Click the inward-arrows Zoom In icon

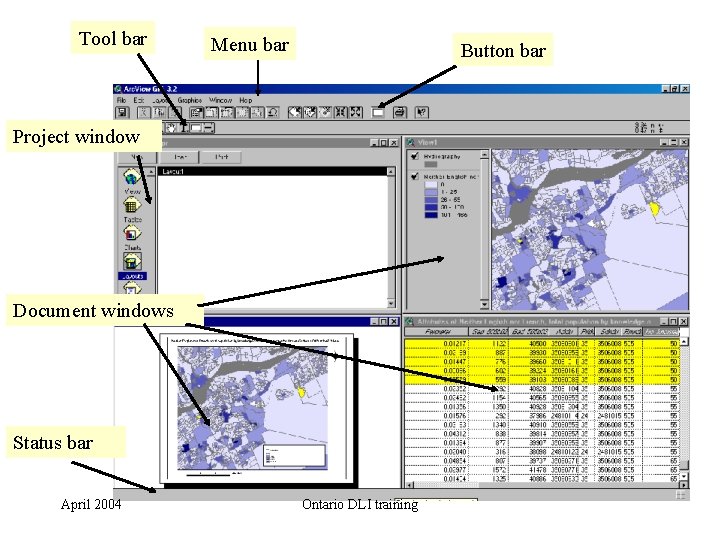click(340, 112)
